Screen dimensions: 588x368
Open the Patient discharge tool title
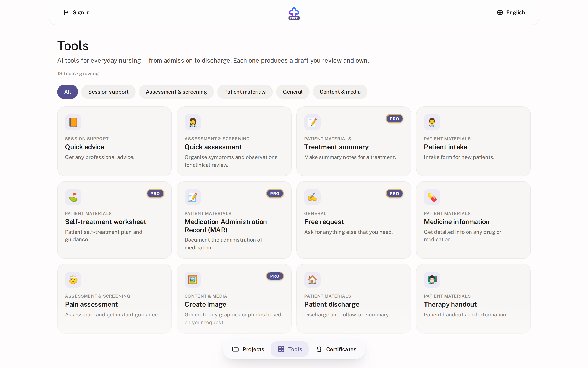pos(332,304)
